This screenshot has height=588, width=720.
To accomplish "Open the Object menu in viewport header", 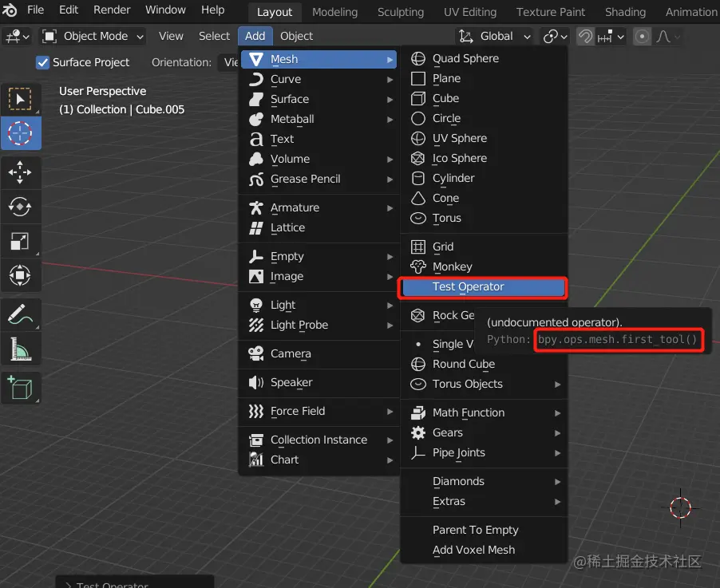I will coord(296,36).
